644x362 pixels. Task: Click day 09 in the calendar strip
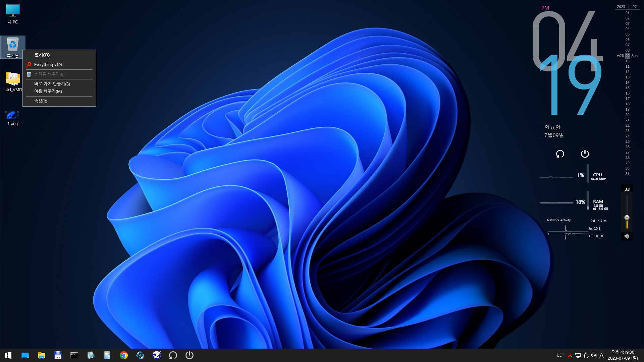tap(627, 56)
